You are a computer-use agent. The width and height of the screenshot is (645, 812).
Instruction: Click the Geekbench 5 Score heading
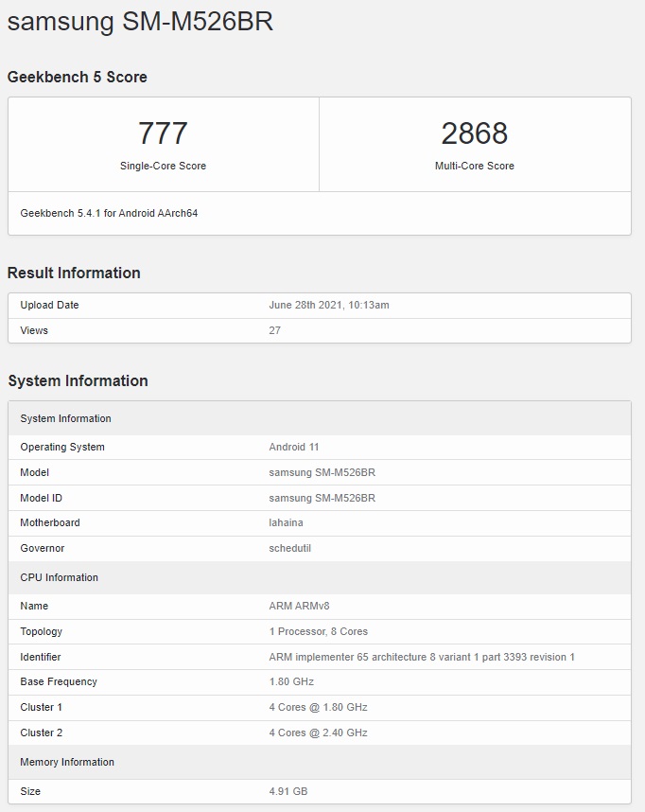pyautogui.click(x=78, y=77)
